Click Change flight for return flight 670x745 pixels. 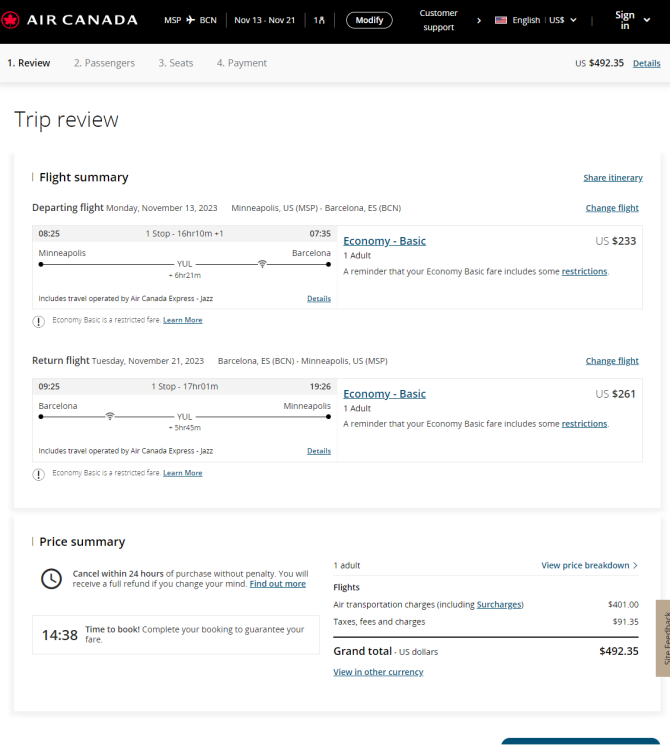point(612,361)
